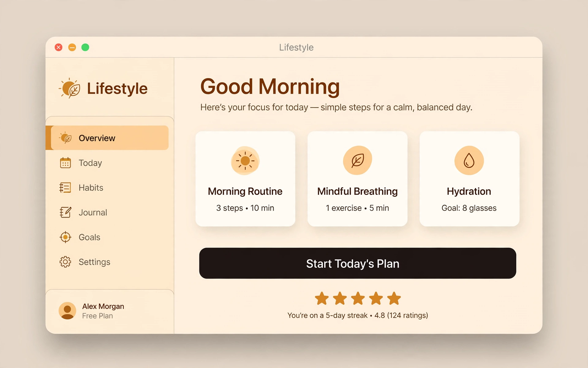Image resolution: width=588 pixels, height=368 pixels.
Task: Click the Alex Morgan profile name
Action: click(103, 306)
